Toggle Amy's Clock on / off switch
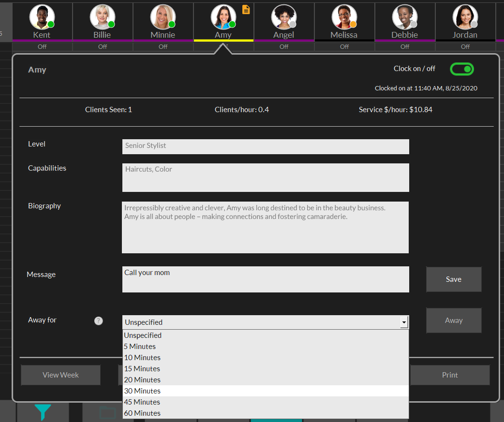This screenshot has height=422, width=504. [461, 69]
